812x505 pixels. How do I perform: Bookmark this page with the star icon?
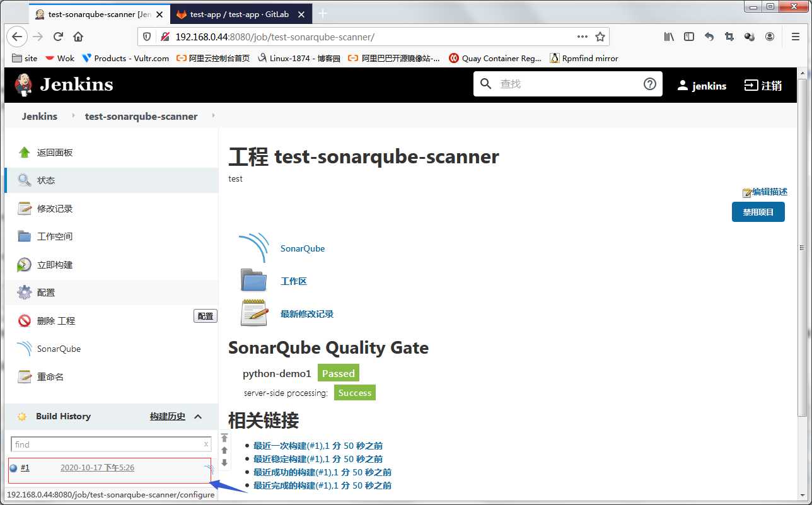tap(600, 37)
